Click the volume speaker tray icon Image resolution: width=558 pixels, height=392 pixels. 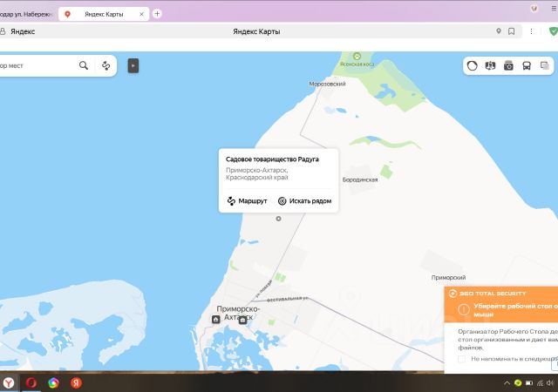[x=550, y=383]
